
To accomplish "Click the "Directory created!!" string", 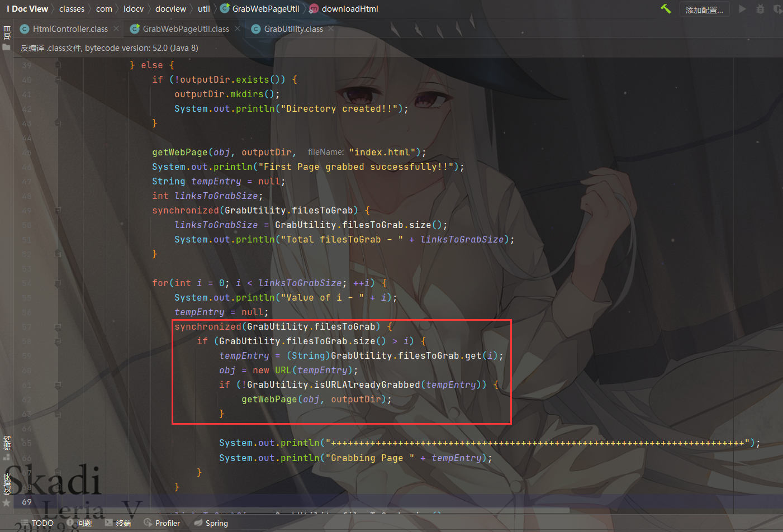I will click(x=339, y=108).
